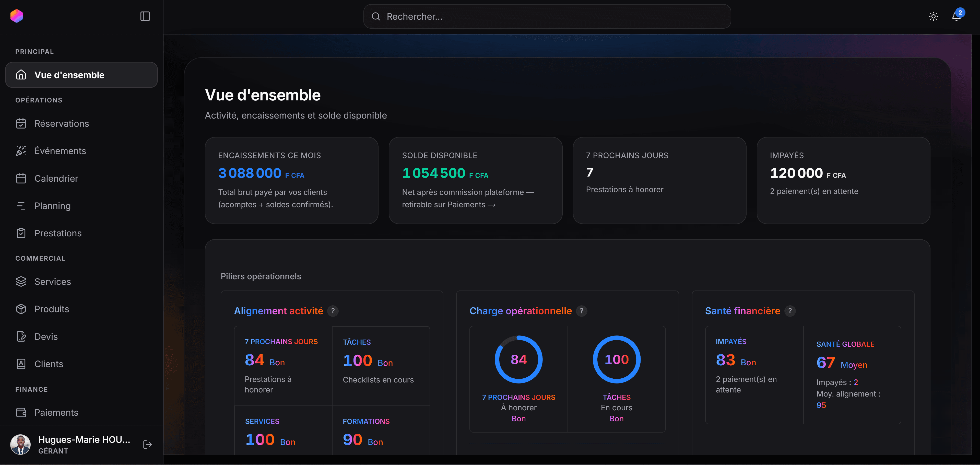Click Hugues-Marie HOU... account name
The width and height of the screenshot is (980, 465).
[84, 439]
